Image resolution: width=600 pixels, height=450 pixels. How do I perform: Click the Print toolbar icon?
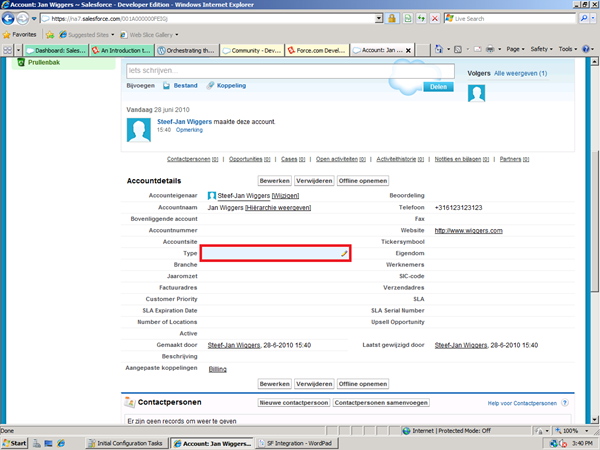coord(490,49)
